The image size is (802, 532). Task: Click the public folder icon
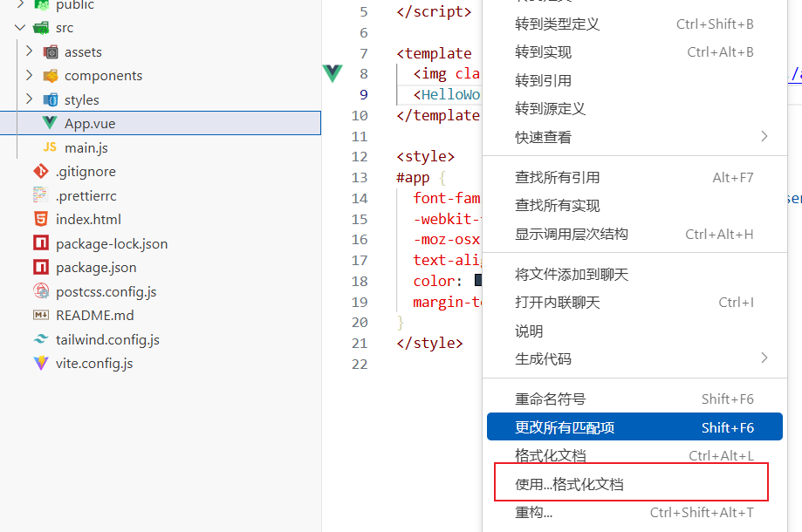41,5
